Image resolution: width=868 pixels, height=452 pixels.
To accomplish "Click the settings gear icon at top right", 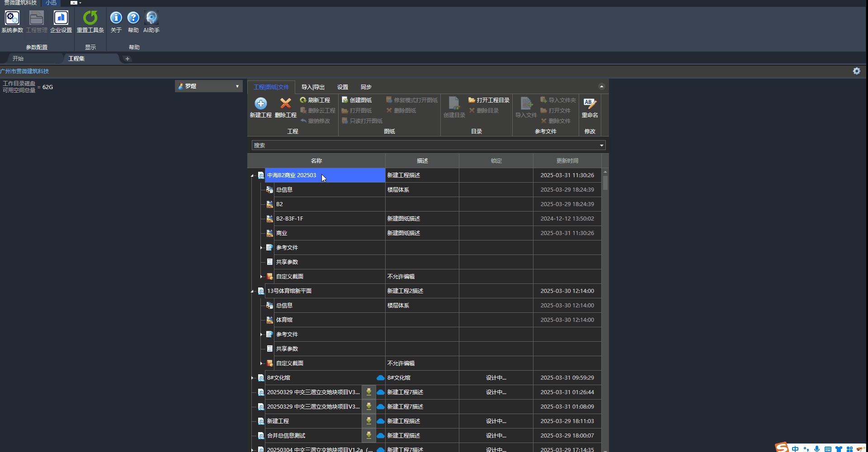I will pyautogui.click(x=857, y=71).
